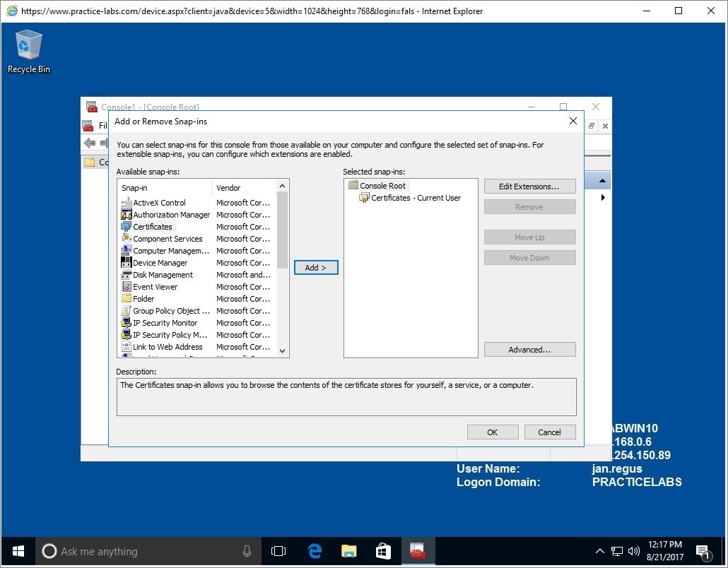Click the Console Root folder icon in Selected snap-ins

click(353, 185)
